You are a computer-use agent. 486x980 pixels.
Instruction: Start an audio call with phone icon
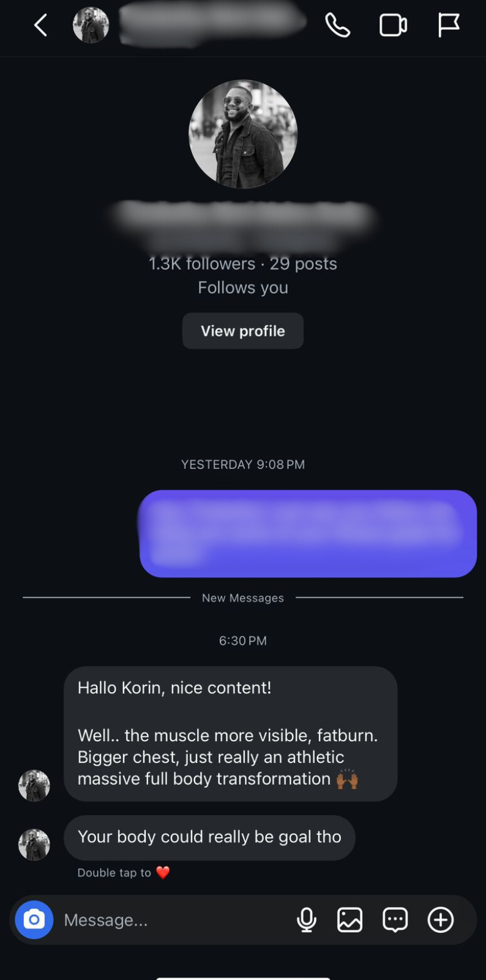pos(337,26)
